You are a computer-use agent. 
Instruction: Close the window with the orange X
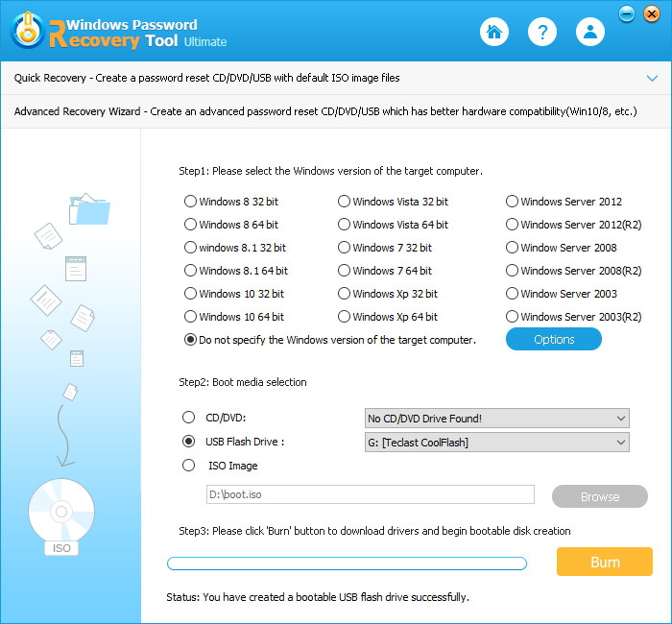652,14
